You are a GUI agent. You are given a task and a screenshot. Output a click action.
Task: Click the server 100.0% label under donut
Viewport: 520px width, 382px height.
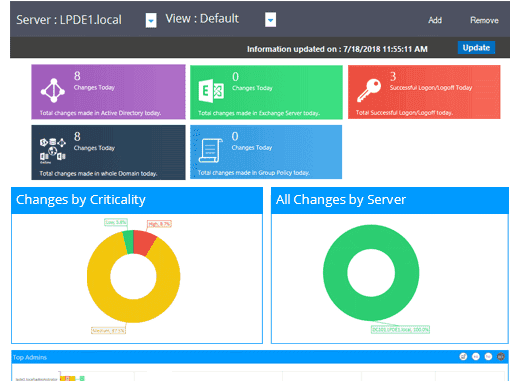pos(400,329)
